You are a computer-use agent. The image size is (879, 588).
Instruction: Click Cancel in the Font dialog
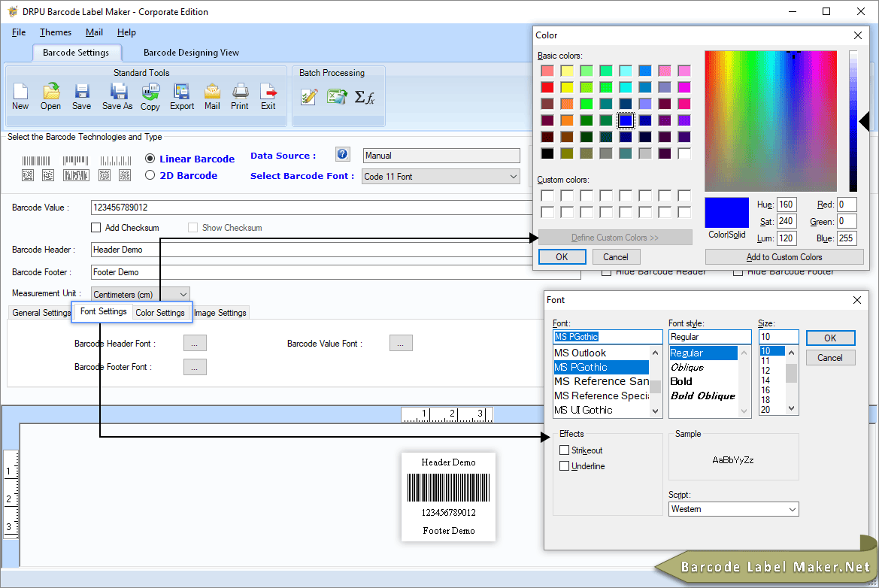pos(830,358)
